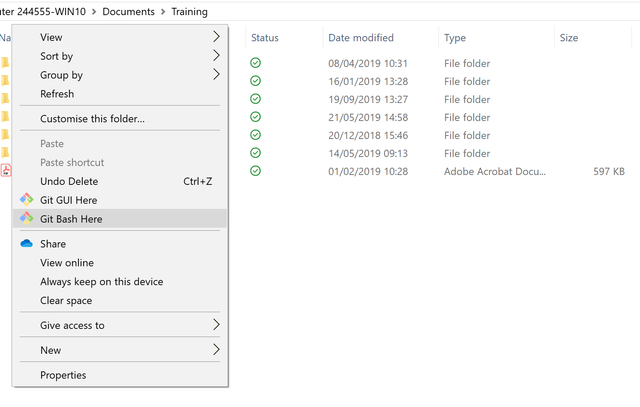Choose Refresh from the context menu

pos(120,94)
